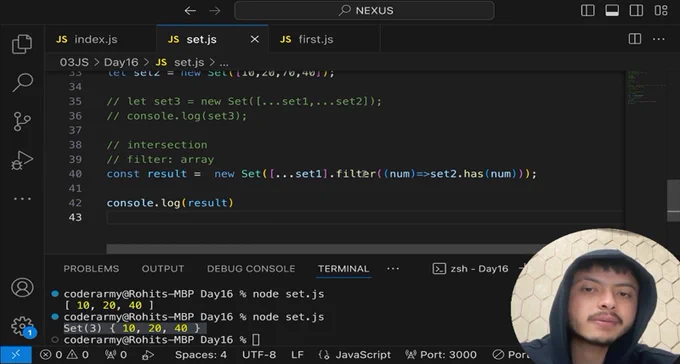
Task: Open the OUTPUT panel tab
Action: 163,269
